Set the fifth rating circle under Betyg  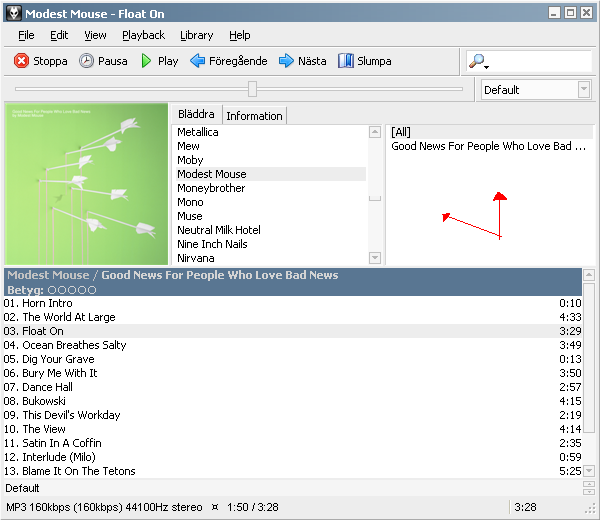[92, 290]
